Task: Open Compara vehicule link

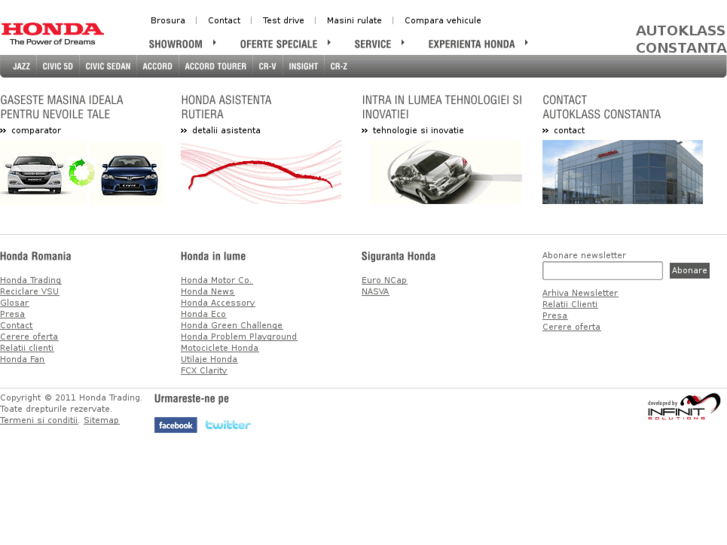Action: click(x=443, y=20)
